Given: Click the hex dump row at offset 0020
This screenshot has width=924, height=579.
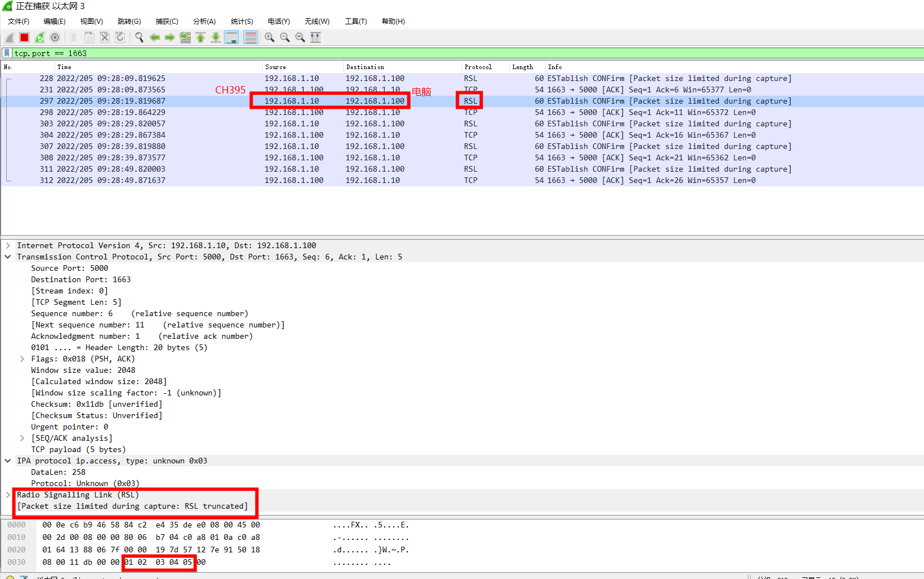Looking at the screenshot, I should tap(208, 550).
